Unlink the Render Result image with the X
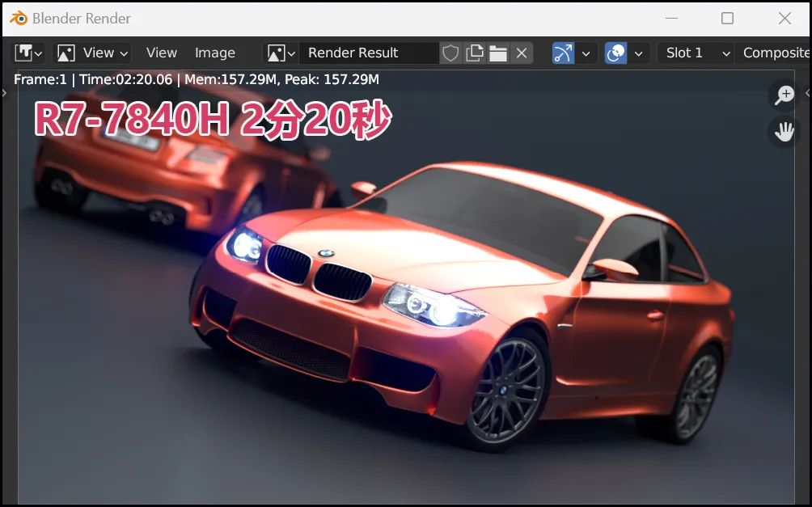 coord(522,53)
